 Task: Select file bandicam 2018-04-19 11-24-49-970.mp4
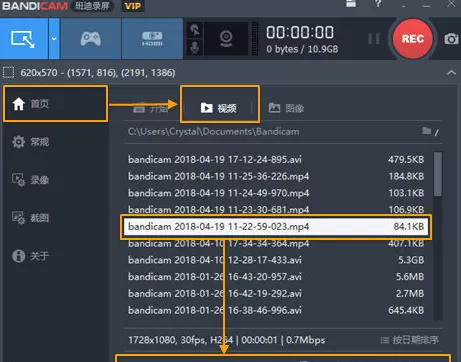click(x=276, y=193)
